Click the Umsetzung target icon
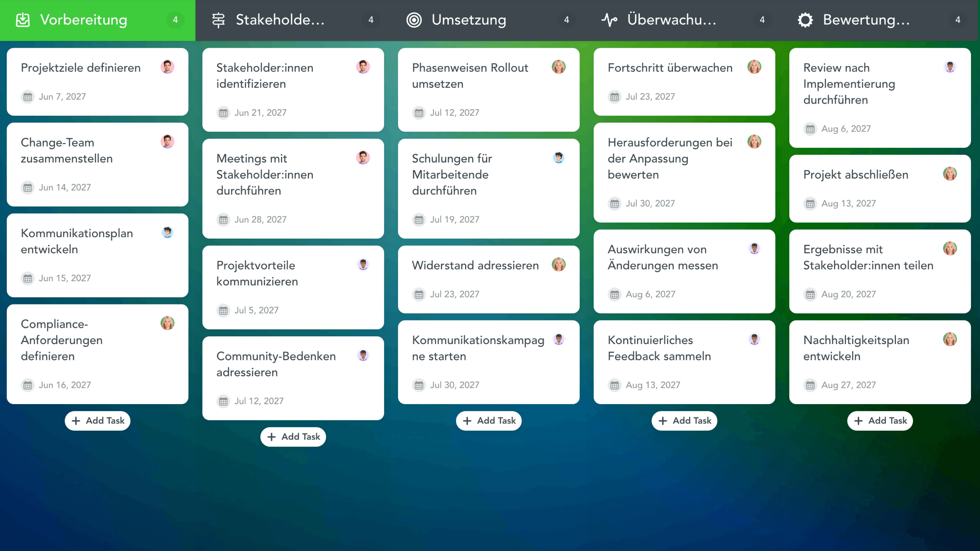Image resolution: width=980 pixels, height=551 pixels. [414, 20]
